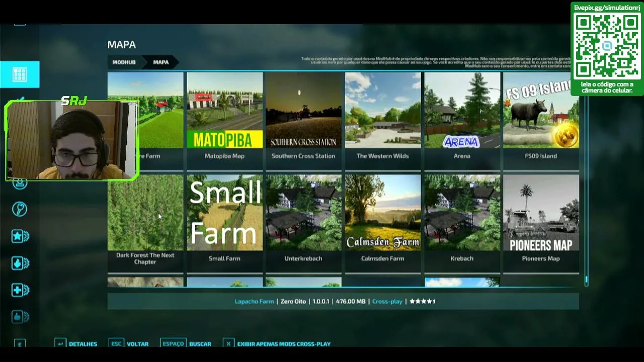Open the download tray icon in sidebar
The height and width of the screenshot is (362, 644).
(x=20, y=184)
